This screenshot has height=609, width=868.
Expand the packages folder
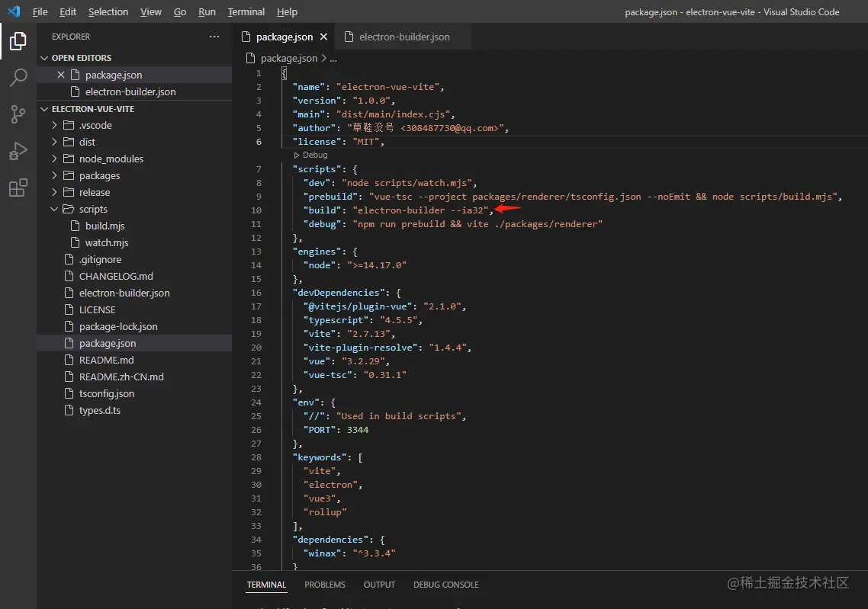tap(134, 176)
